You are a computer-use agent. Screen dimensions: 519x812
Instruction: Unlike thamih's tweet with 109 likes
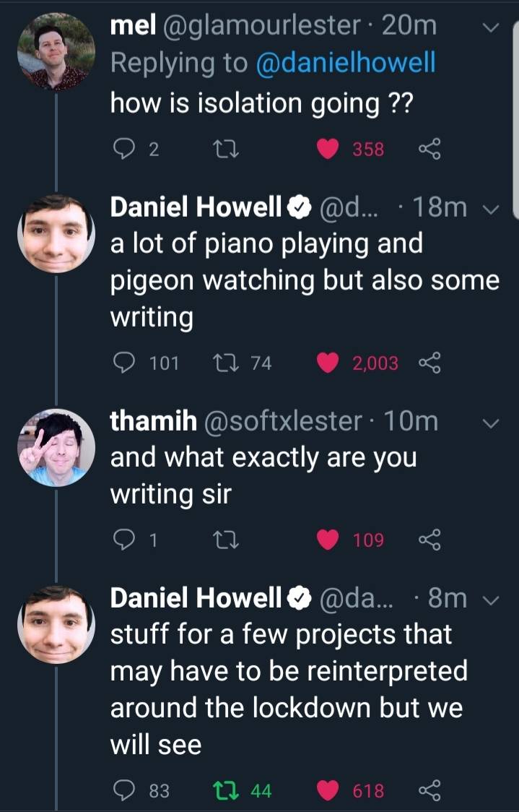pos(328,539)
